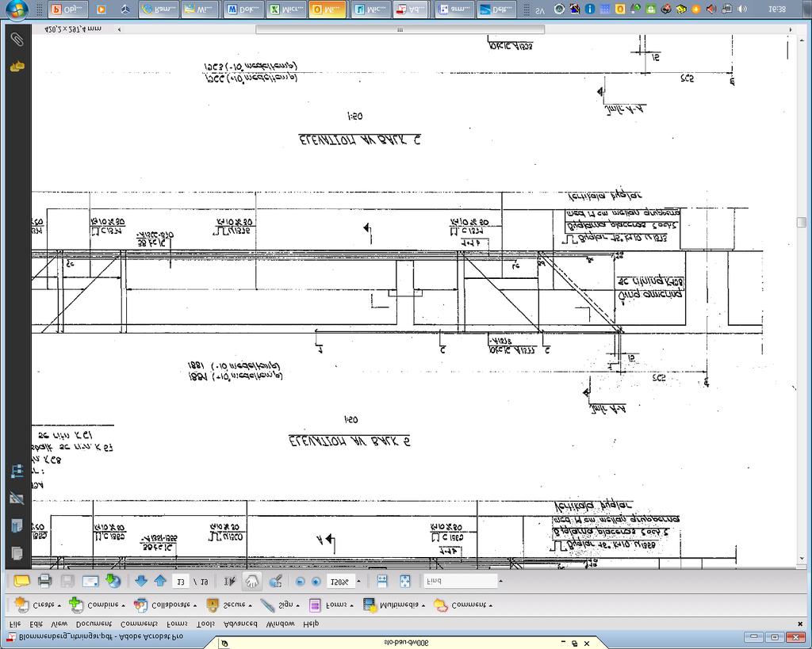Click the Fit Width scrolling icon

pos(382,581)
